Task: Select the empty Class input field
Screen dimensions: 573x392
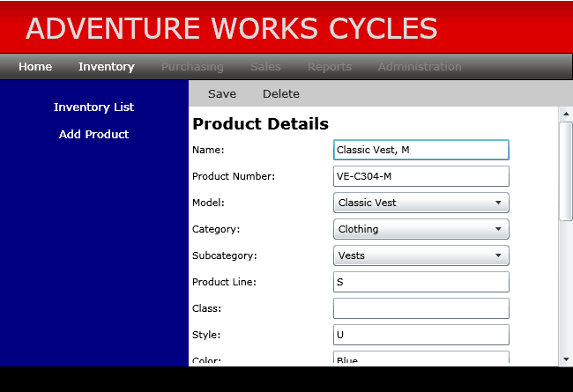Action: [x=421, y=308]
